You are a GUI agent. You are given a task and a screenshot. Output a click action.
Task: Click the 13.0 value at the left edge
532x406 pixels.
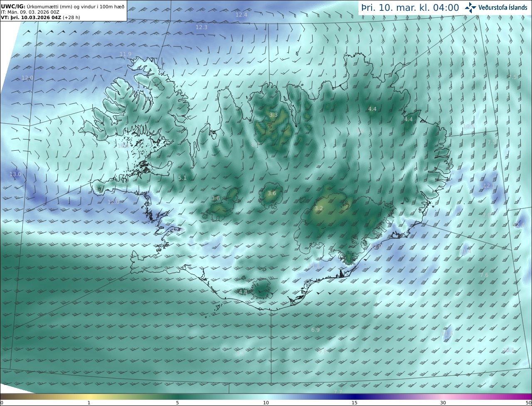coord(15,174)
